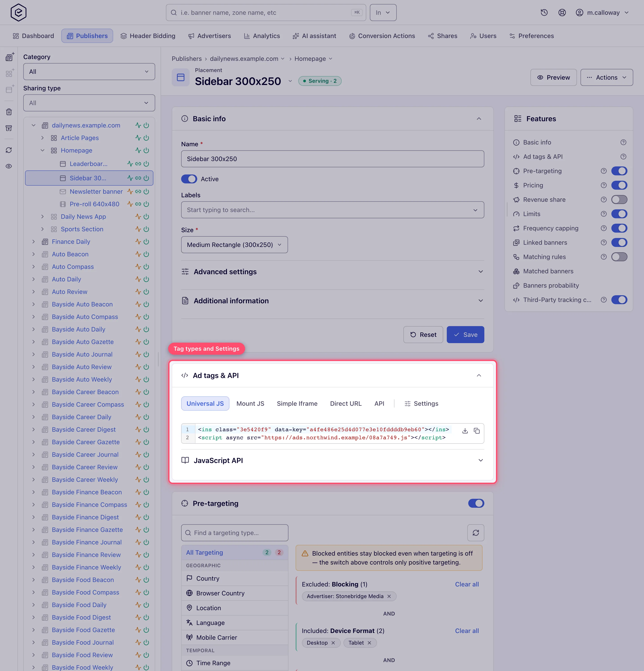Screen dimensions: 644x671
Task: Copy the Universal JS ad tag code
Action: point(477,431)
